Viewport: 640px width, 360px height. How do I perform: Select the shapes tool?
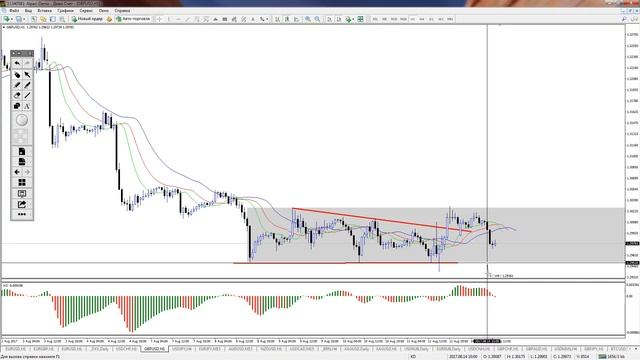pos(17,106)
